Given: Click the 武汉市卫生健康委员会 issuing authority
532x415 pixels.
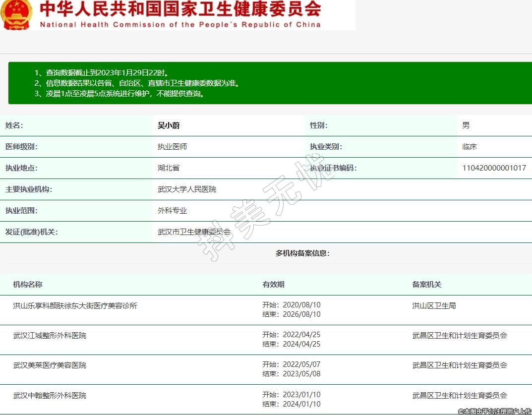Looking at the screenshot, I should (x=194, y=232).
